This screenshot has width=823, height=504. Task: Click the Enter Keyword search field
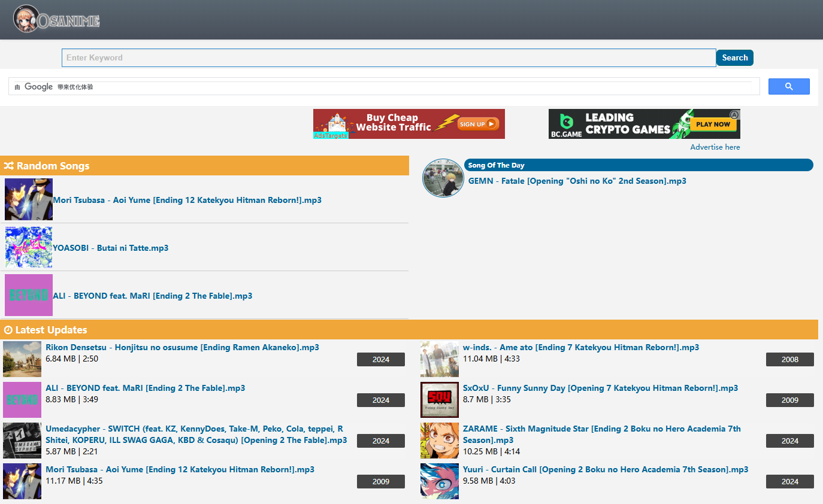(389, 58)
